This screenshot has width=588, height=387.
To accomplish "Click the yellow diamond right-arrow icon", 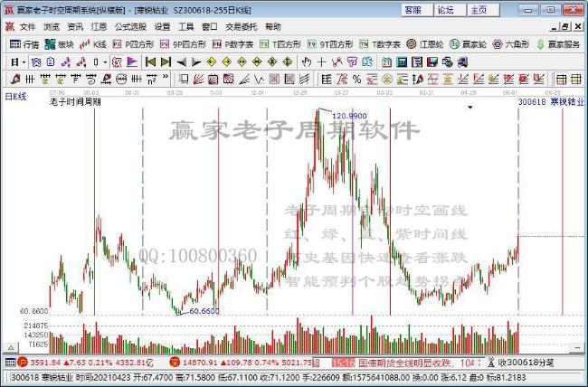I will tap(226, 61).
